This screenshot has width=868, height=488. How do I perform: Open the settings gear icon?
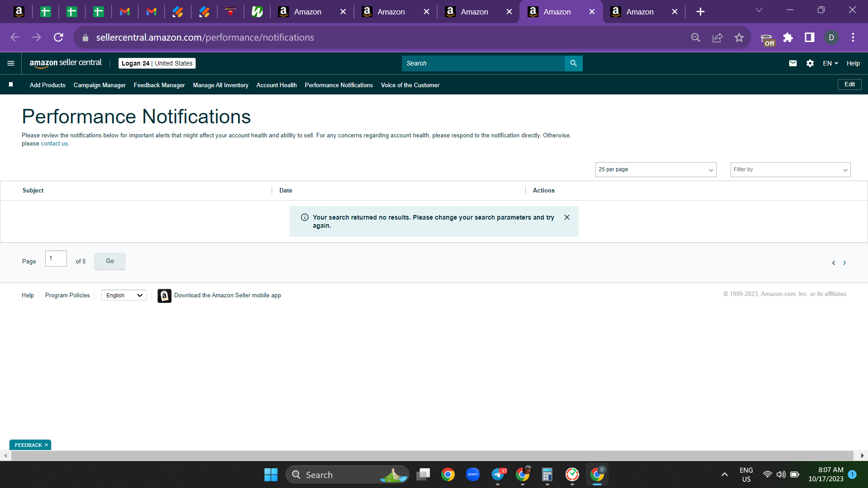coord(810,63)
